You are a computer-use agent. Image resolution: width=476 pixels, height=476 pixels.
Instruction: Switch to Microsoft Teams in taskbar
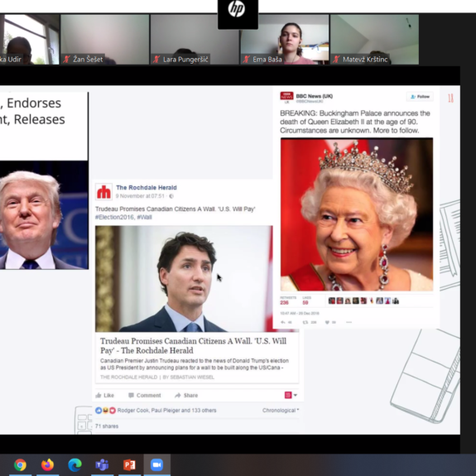coord(102,464)
